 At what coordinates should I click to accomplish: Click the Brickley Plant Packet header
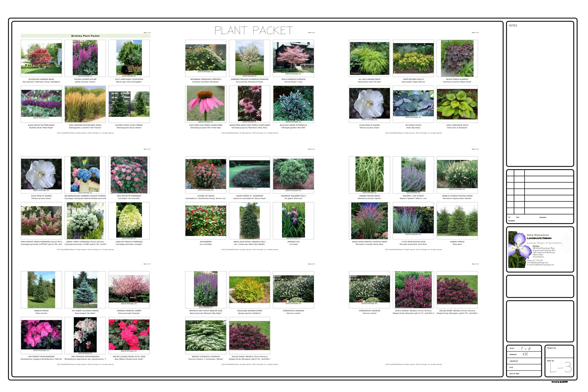click(86, 36)
